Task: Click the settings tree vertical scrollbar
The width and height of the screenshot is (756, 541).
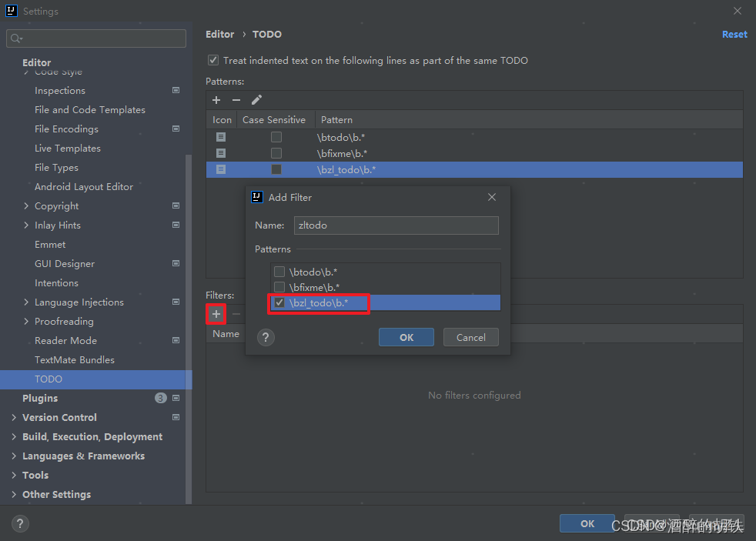Action: pyautogui.click(x=189, y=329)
